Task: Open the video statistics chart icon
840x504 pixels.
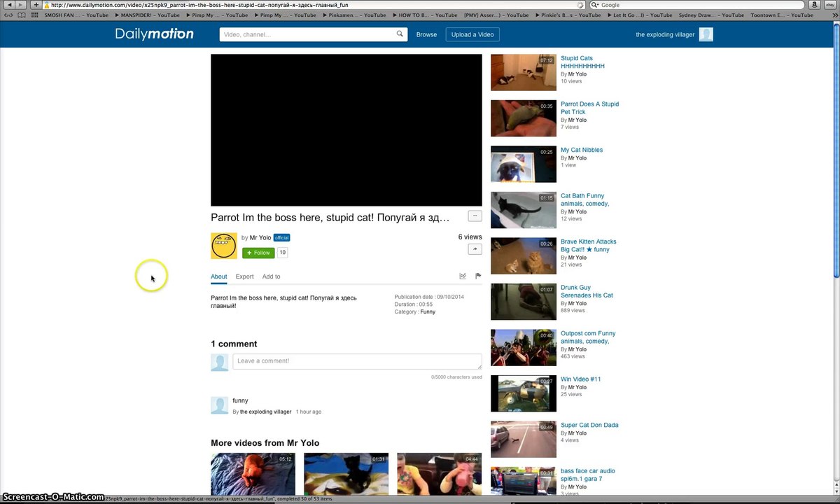Action: 463,276
